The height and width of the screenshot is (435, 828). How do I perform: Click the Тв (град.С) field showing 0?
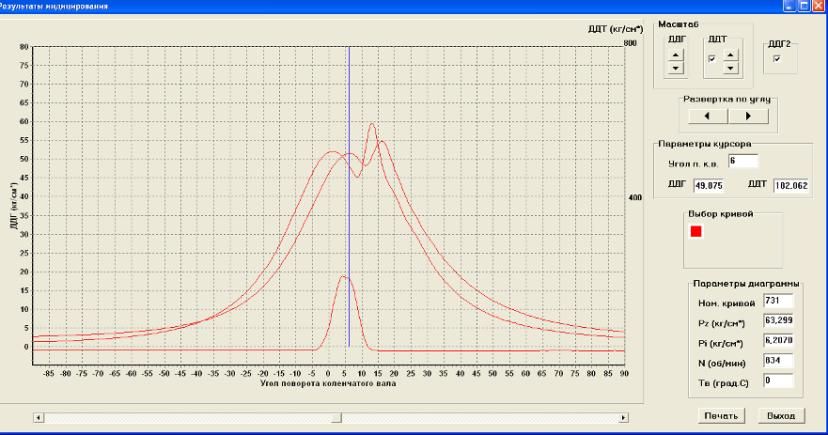pyautogui.click(x=778, y=381)
